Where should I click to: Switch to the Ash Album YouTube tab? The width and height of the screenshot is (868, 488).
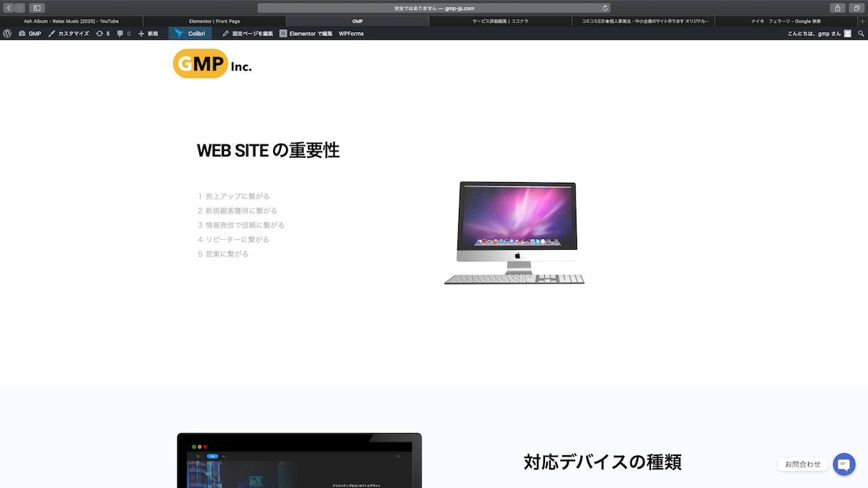pos(71,21)
